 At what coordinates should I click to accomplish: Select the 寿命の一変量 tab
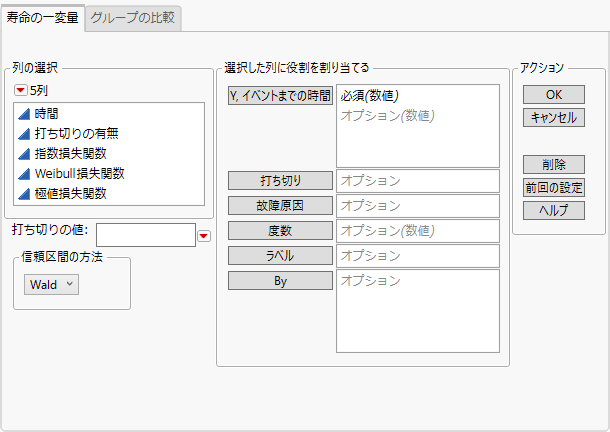[43, 19]
